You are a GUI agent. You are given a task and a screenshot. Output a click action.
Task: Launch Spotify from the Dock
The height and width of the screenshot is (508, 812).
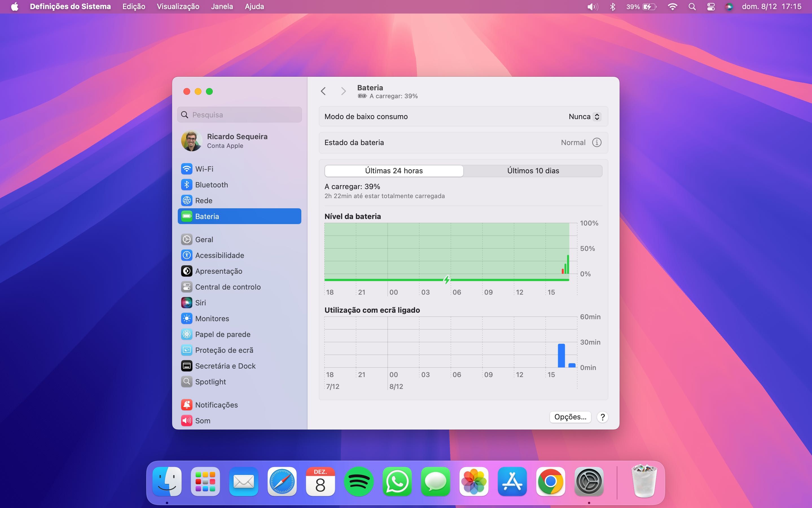359,481
